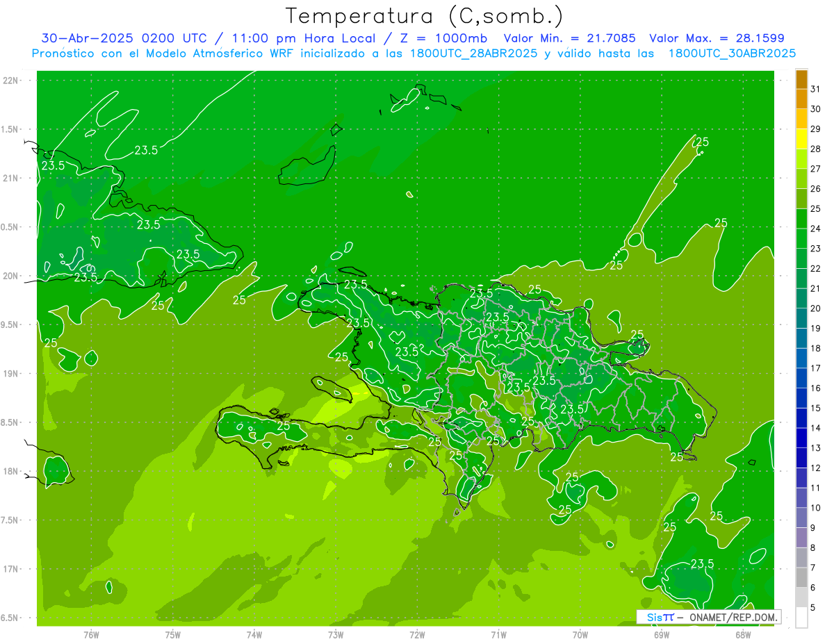Click the 'Temperatura (C,somb.)' chart title
The image size is (834, 644).
pos(424,15)
